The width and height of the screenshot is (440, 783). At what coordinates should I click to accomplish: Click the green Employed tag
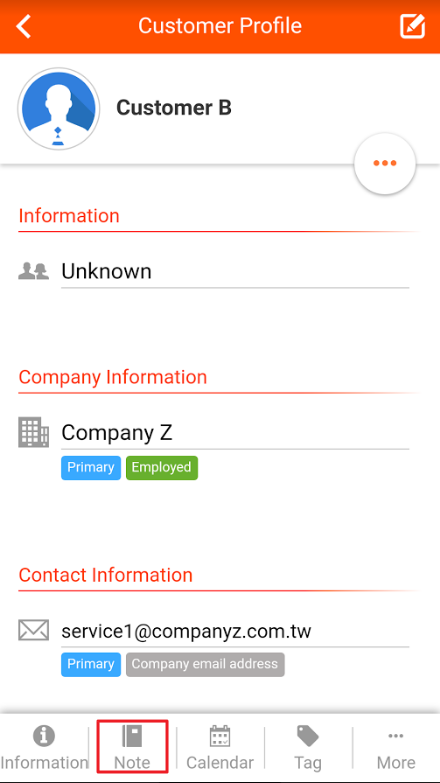pyautogui.click(x=162, y=468)
